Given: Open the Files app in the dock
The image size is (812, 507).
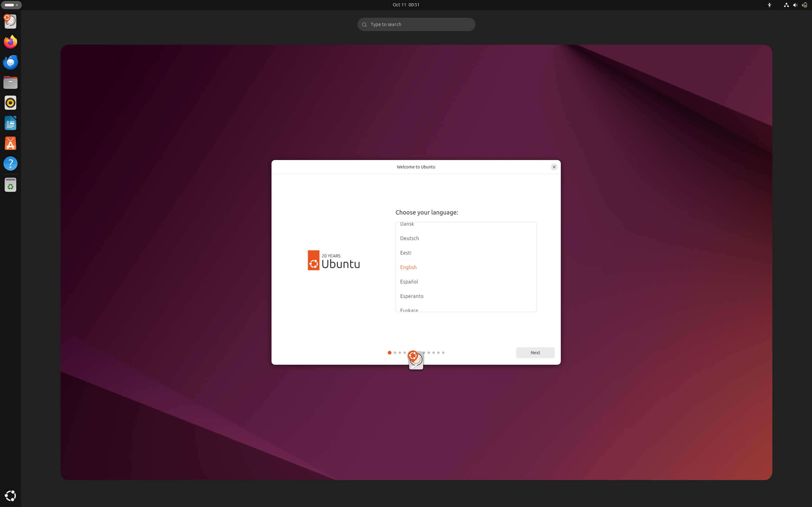Looking at the screenshot, I should coord(10,82).
